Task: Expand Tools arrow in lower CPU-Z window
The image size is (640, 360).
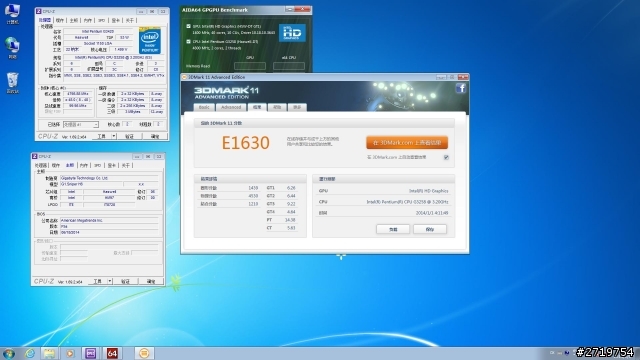Action: coord(110,281)
